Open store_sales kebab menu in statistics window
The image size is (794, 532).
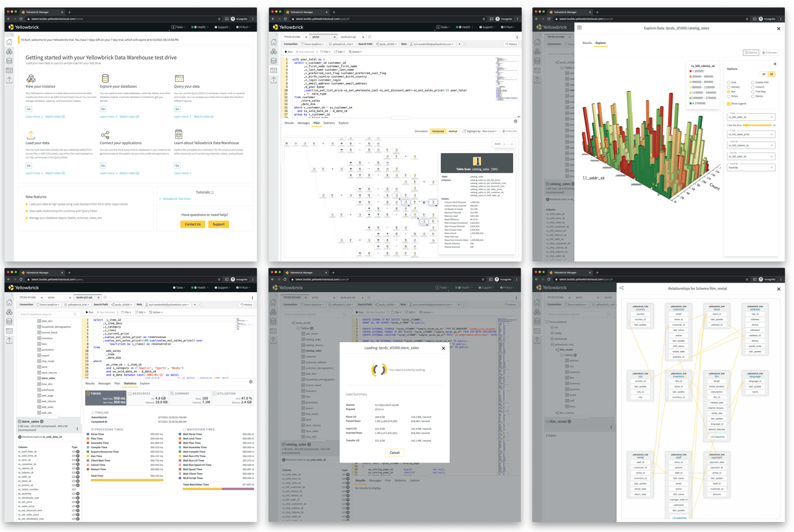pyautogui.click(x=77, y=429)
